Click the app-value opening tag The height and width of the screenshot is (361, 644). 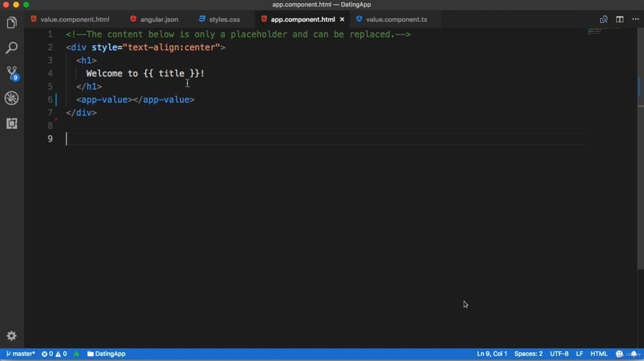104,100
